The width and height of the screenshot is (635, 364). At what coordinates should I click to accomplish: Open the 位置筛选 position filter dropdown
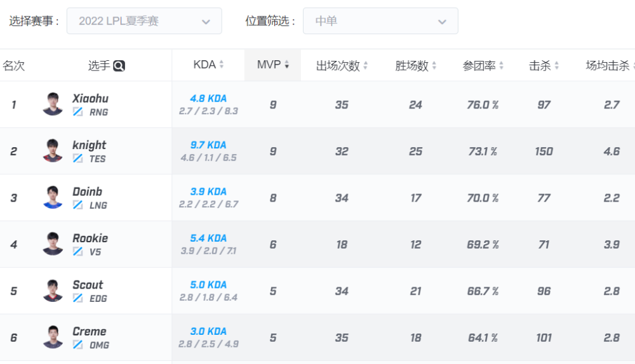380,21
